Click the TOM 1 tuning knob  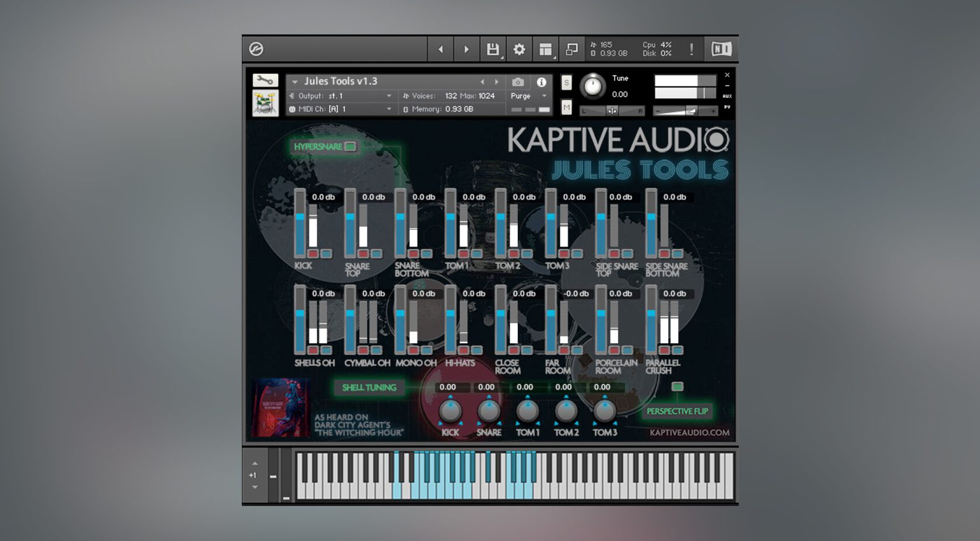coord(528,411)
